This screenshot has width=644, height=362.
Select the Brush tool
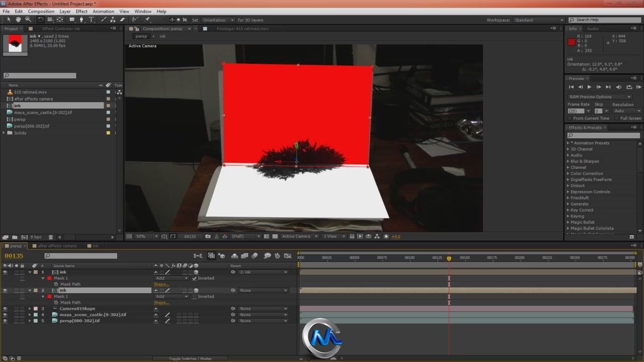(x=104, y=20)
